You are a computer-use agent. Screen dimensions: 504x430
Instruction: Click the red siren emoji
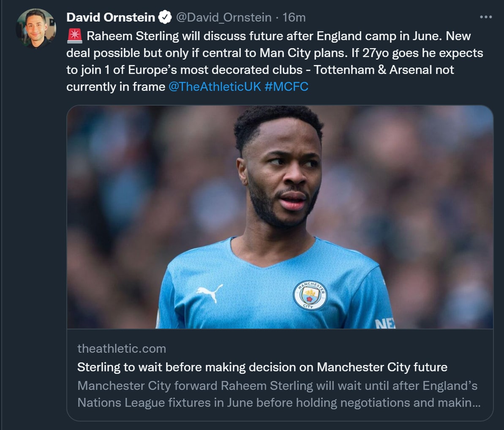pos(74,36)
